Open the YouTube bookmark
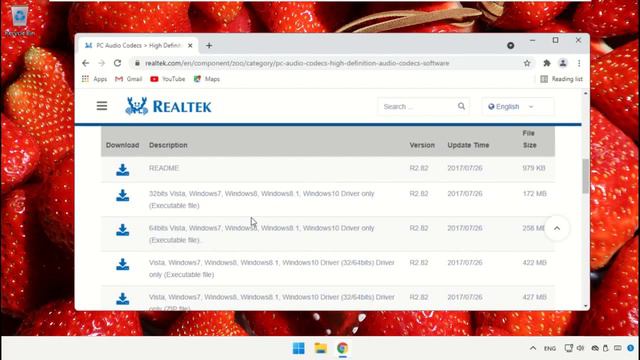This screenshot has height=360, width=640. [x=168, y=79]
